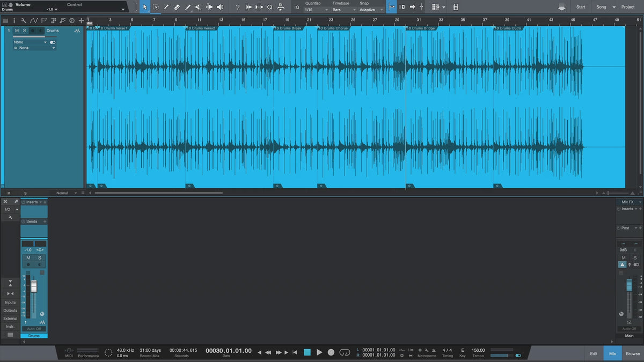Screen dimensions: 644x362
Task: Open the Snap Adaptive dropdown
Action: pos(371,10)
